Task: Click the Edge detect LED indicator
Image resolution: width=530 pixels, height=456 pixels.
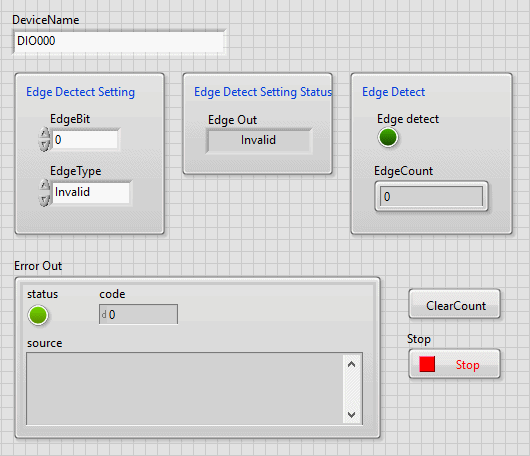Action: pos(388,138)
